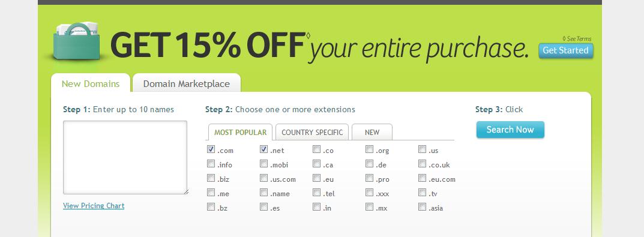Click inside the domain names text area
Image resolution: width=644 pixels, height=237 pixels.
coord(125,157)
